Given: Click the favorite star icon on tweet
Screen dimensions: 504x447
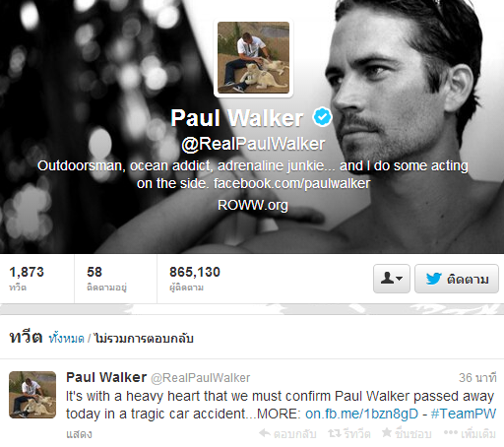Looking at the screenshot, I should point(387,432).
